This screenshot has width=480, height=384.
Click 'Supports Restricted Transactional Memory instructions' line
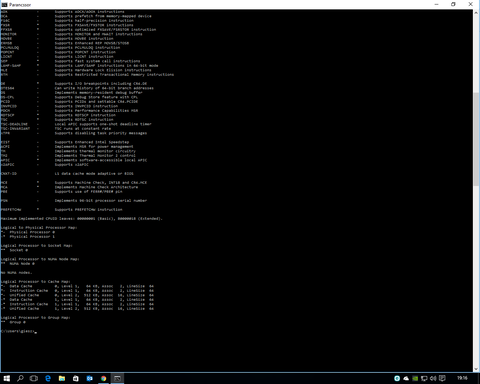[x=114, y=75]
